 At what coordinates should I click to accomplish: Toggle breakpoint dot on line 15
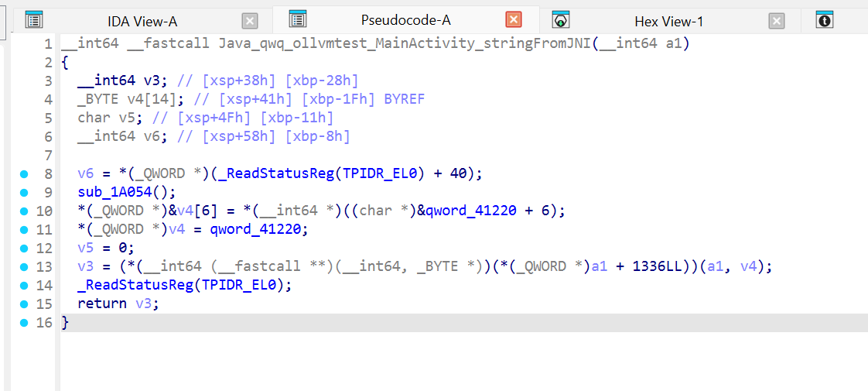(22, 304)
